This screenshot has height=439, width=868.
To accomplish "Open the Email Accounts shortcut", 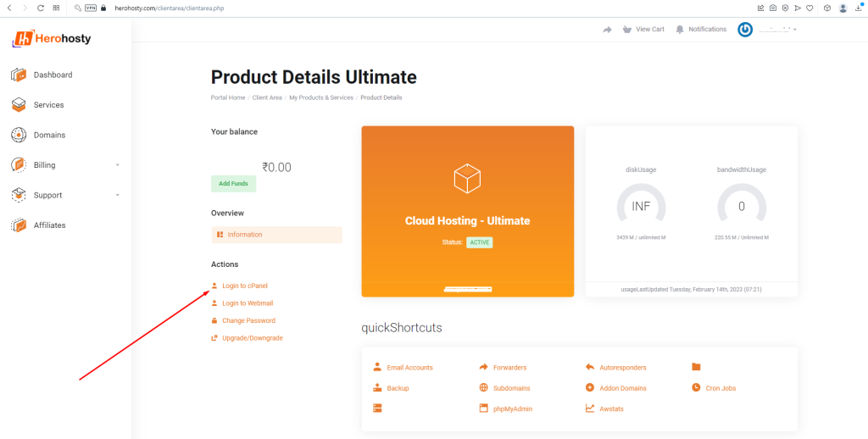I will tap(409, 368).
